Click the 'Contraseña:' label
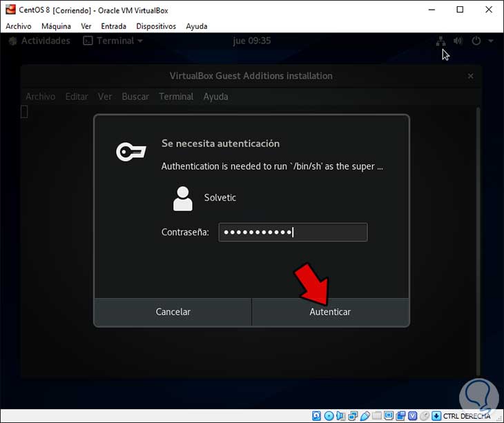 coord(185,232)
